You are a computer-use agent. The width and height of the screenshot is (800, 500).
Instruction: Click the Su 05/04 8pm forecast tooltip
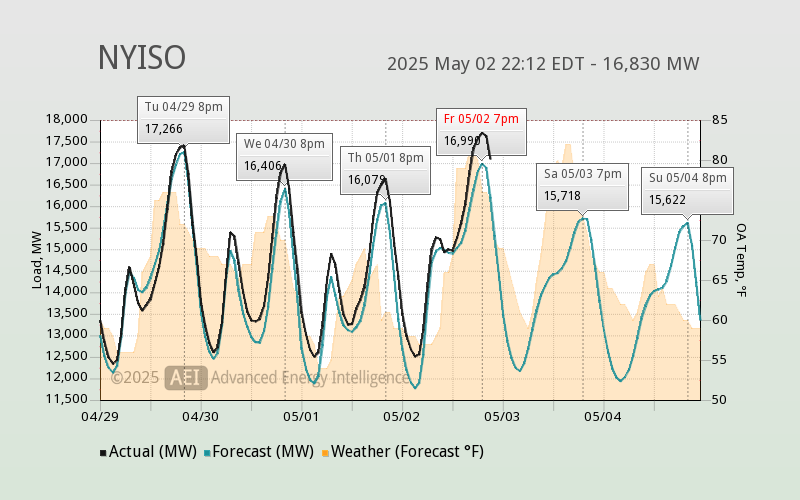687,191
